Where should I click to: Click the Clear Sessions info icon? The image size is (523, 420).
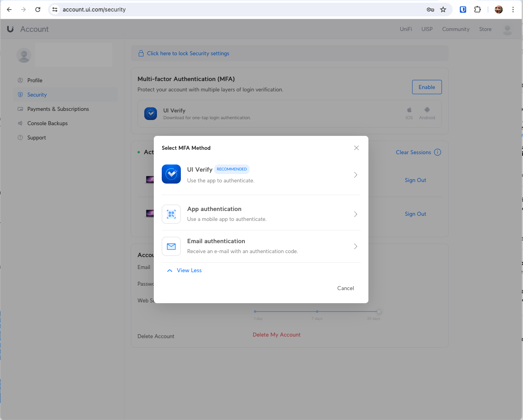[438, 152]
